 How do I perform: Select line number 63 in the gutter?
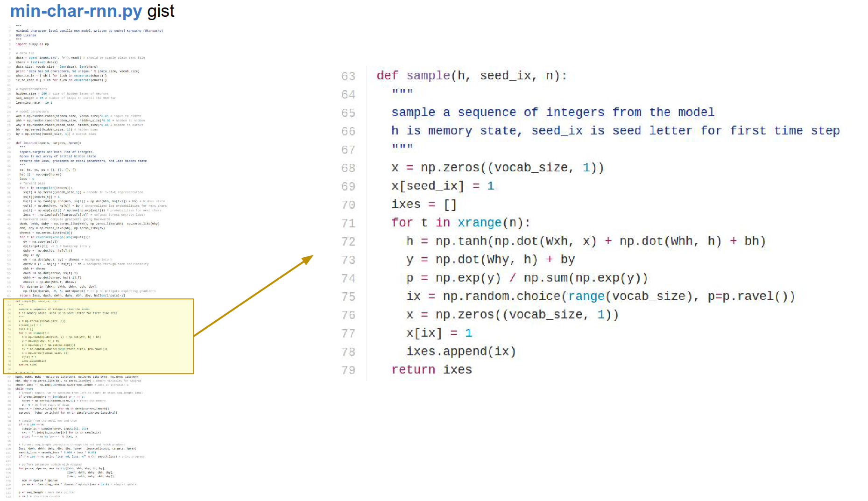point(348,76)
